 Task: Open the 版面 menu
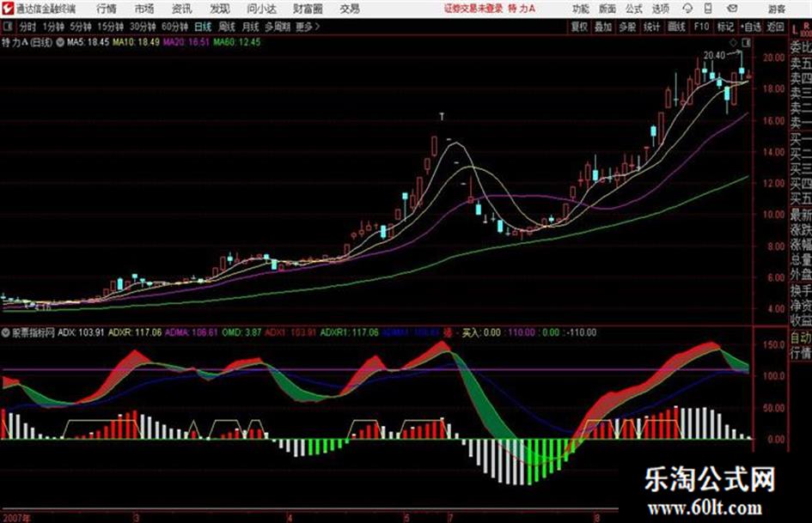(607, 9)
